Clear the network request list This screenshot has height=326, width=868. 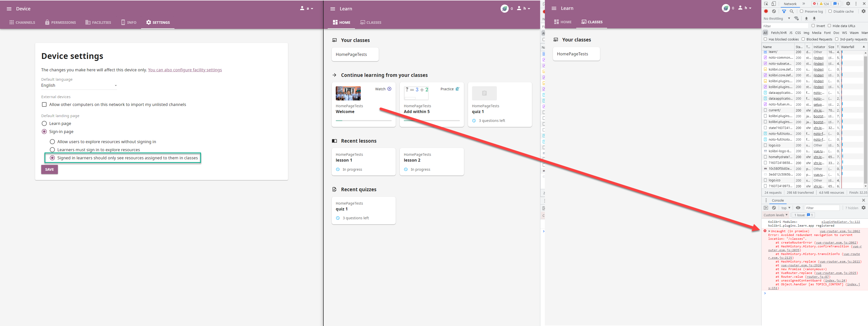tap(774, 11)
